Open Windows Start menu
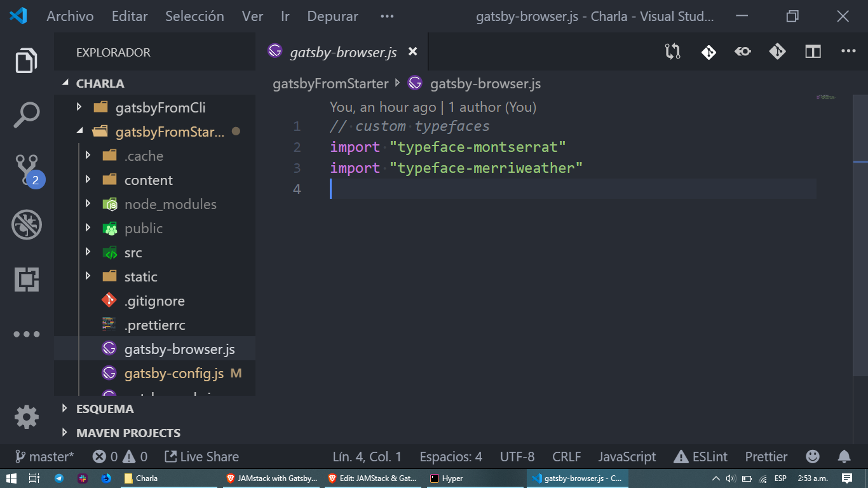Image resolution: width=868 pixels, height=488 pixels. coord(11,478)
